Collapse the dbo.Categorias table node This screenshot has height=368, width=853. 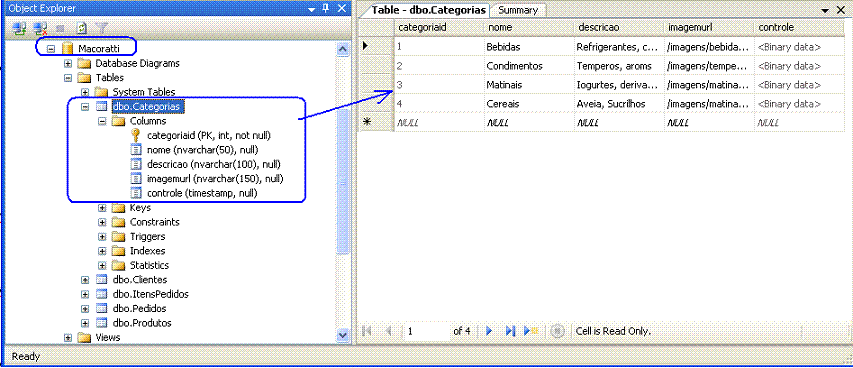(85, 107)
